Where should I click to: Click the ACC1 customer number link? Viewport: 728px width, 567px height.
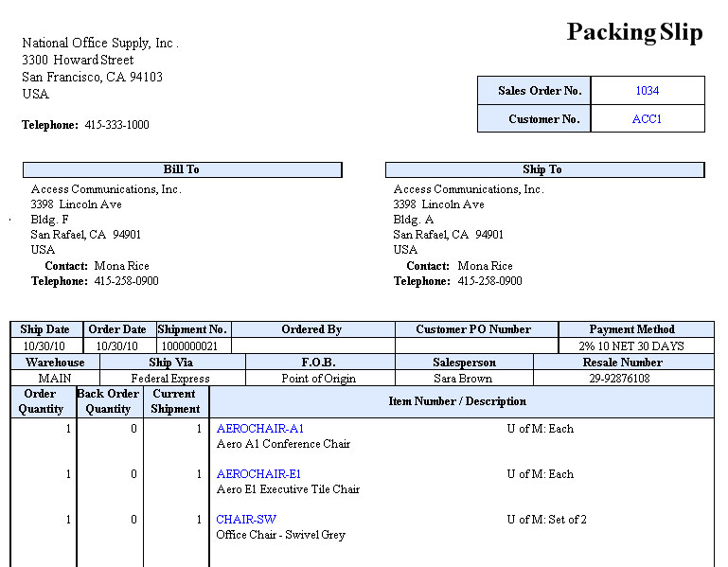(648, 119)
